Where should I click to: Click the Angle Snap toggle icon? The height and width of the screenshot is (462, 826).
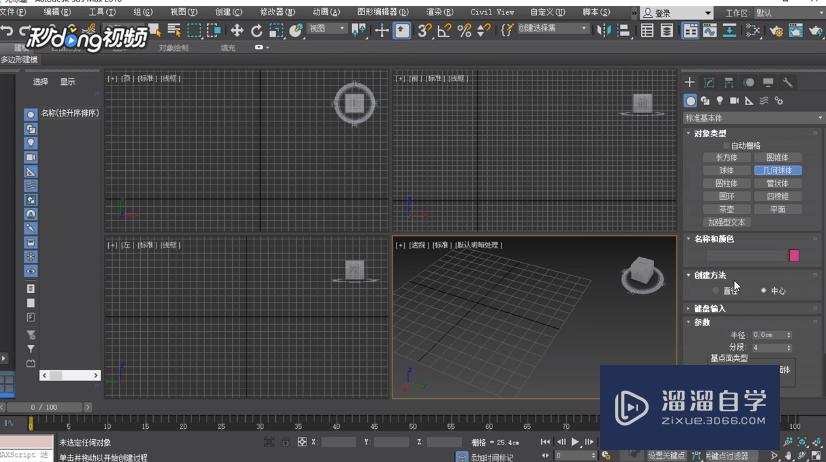pos(444,31)
